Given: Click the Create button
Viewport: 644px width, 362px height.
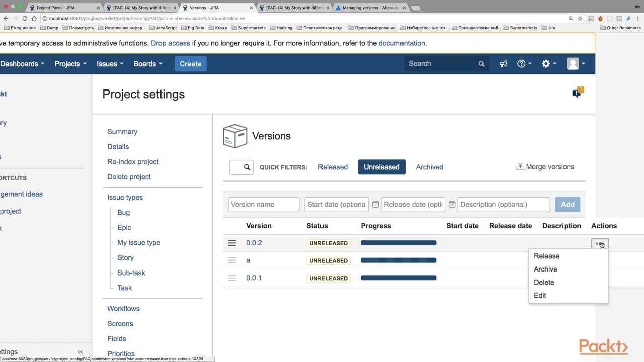Looking at the screenshot, I should point(191,64).
